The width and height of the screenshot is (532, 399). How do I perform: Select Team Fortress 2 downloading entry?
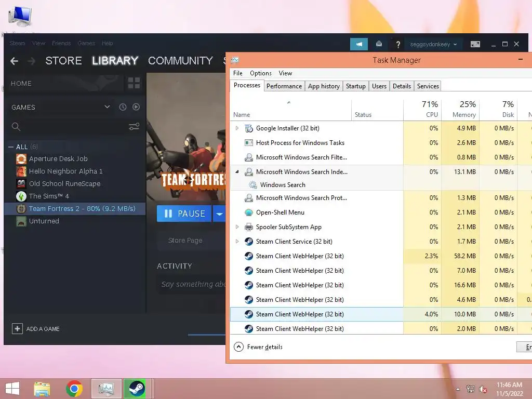click(75, 209)
